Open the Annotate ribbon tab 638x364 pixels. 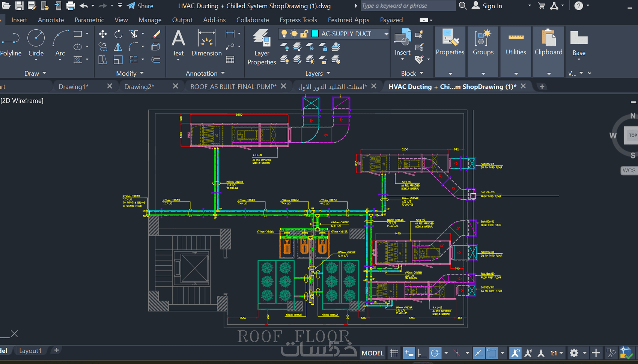(x=51, y=20)
